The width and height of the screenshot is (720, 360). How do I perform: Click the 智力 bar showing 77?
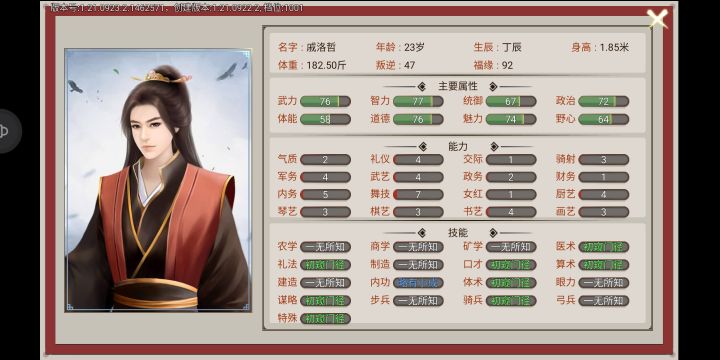tap(418, 101)
